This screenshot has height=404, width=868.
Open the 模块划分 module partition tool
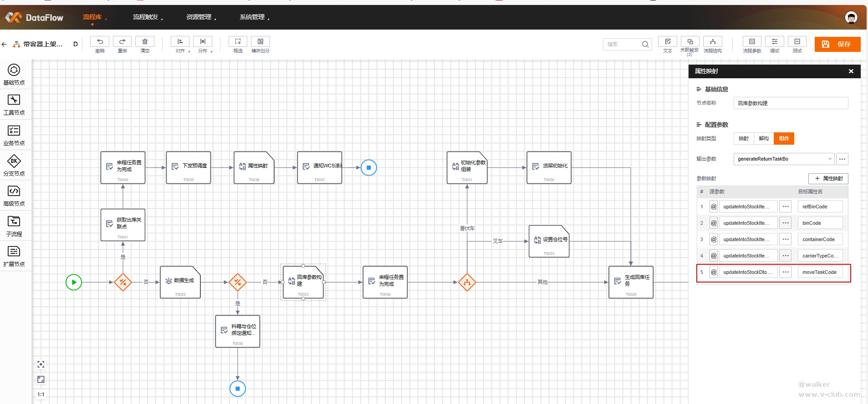coord(260,41)
